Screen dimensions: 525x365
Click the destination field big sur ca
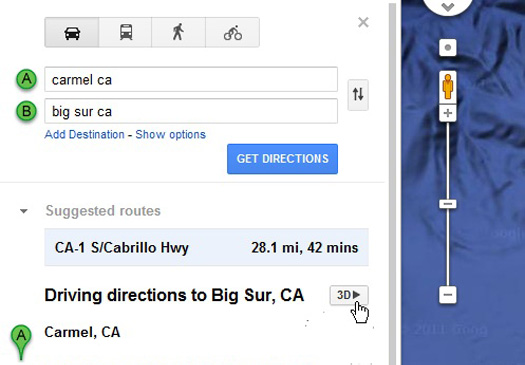point(191,111)
